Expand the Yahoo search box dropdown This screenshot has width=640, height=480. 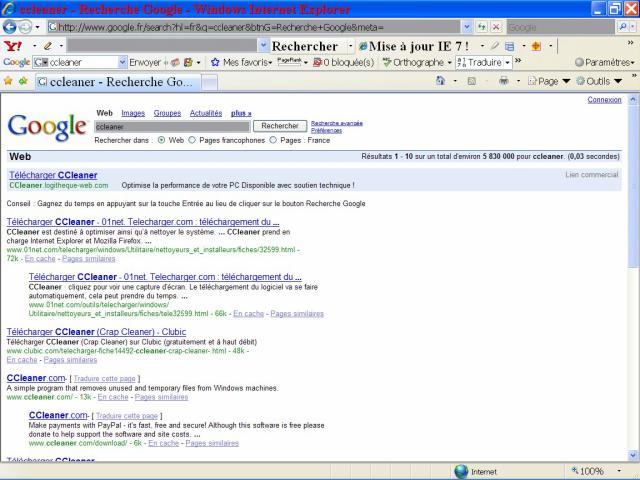(263, 46)
